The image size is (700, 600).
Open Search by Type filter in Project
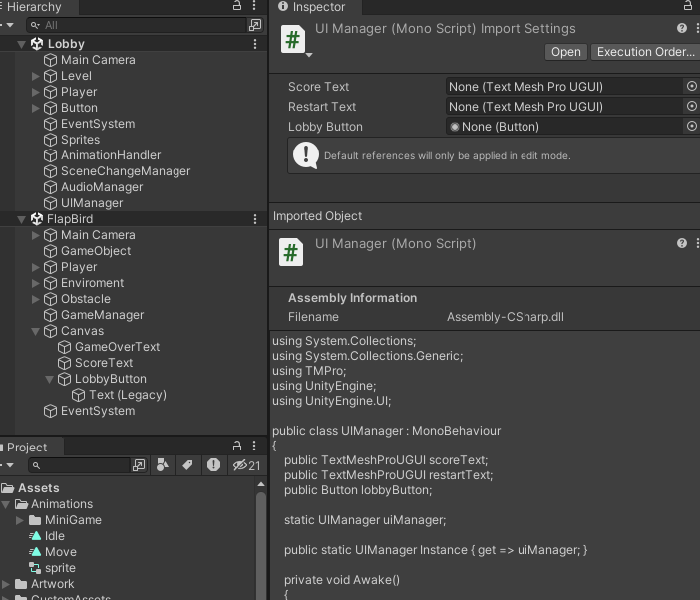pos(163,465)
